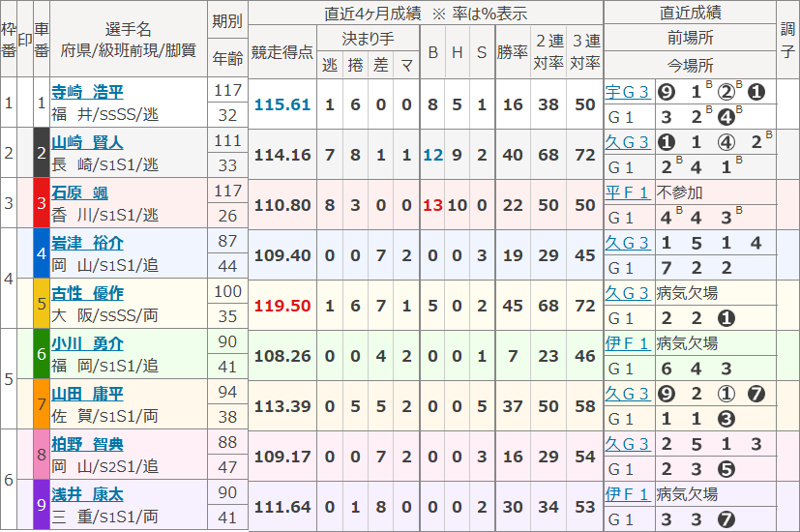Open 伊F1 link in 浅井 康太 row
The width and height of the screenshot is (800, 532).
click(x=628, y=495)
